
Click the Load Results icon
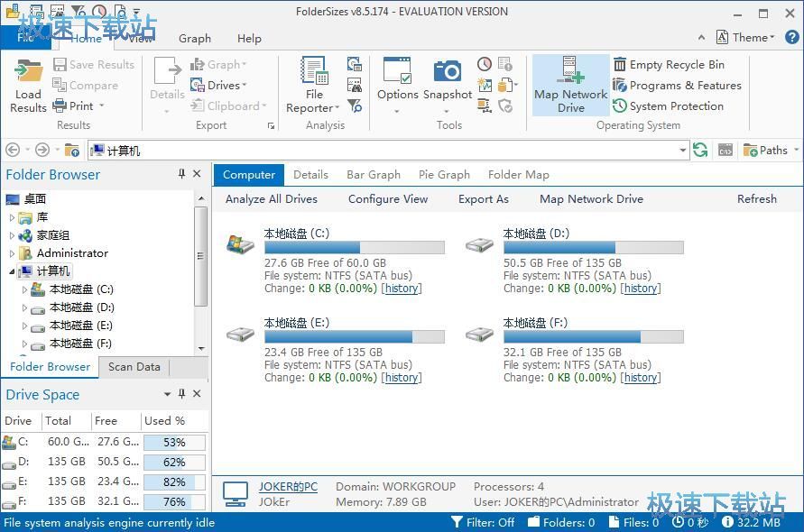click(x=29, y=72)
